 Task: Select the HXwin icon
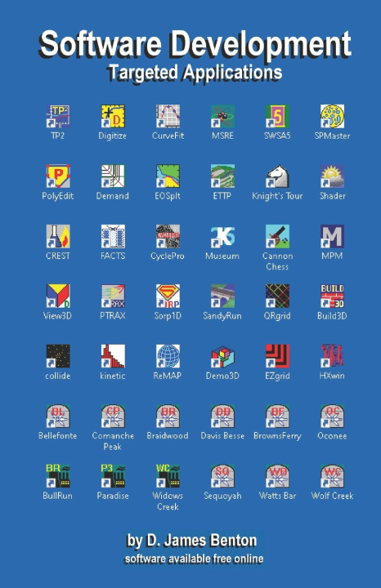pos(332,356)
